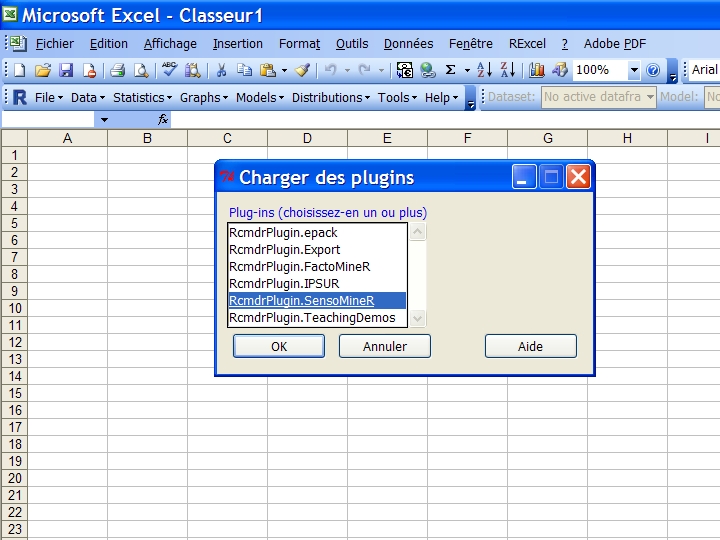The image size is (720, 540).
Task: Click the Annuler button
Action: pos(385,346)
